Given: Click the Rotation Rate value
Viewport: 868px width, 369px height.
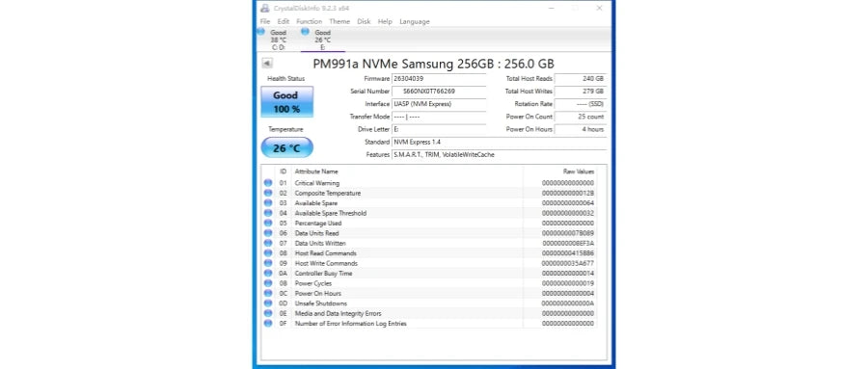Looking at the screenshot, I should [581, 104].
